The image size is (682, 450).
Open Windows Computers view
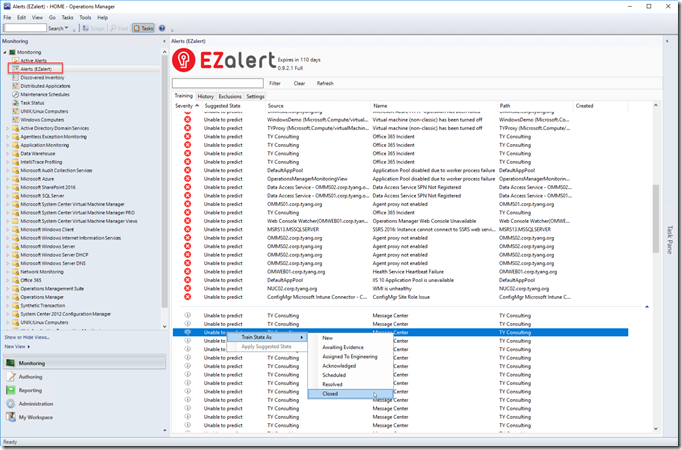(x=42, y=120)
